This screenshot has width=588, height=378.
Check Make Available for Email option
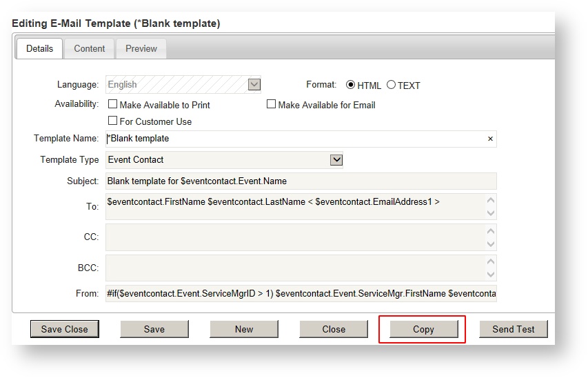[x=272, y=104]
